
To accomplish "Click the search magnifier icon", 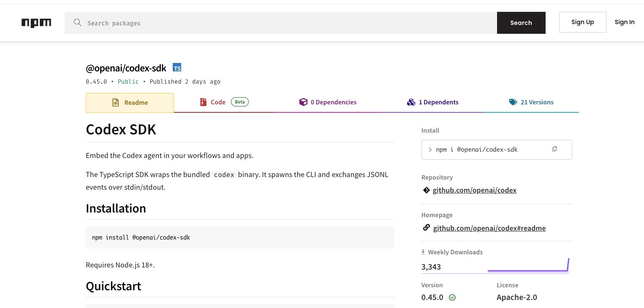I will (x=78, y=23).
